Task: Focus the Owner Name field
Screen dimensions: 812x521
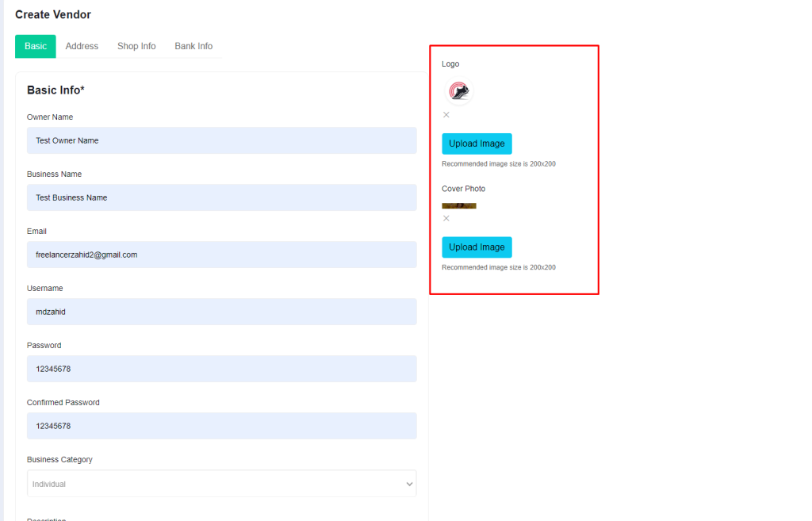Action: 222,140
